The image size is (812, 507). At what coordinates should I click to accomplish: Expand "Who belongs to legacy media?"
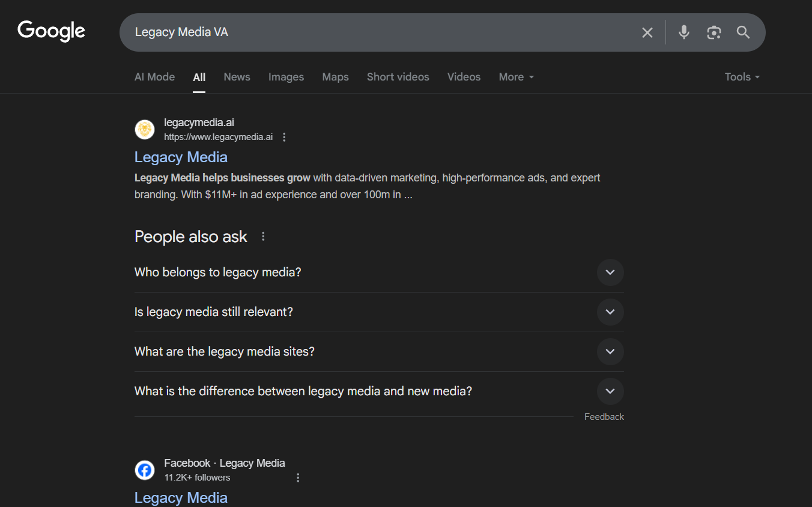pyautogui.click(x=379, y=273)
